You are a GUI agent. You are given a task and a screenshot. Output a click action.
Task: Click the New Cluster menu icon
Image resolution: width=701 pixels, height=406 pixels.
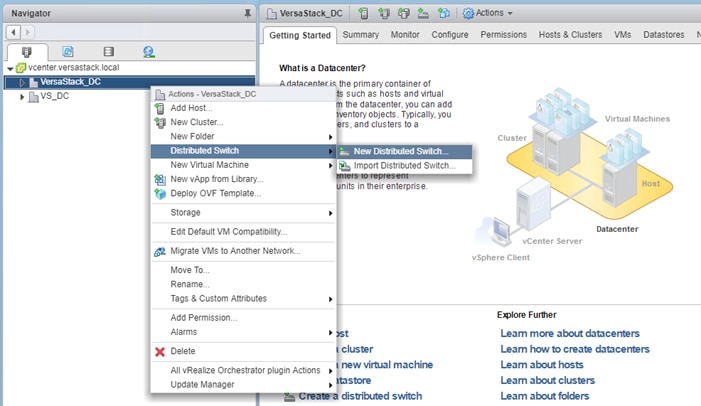(x=160, y=123)
